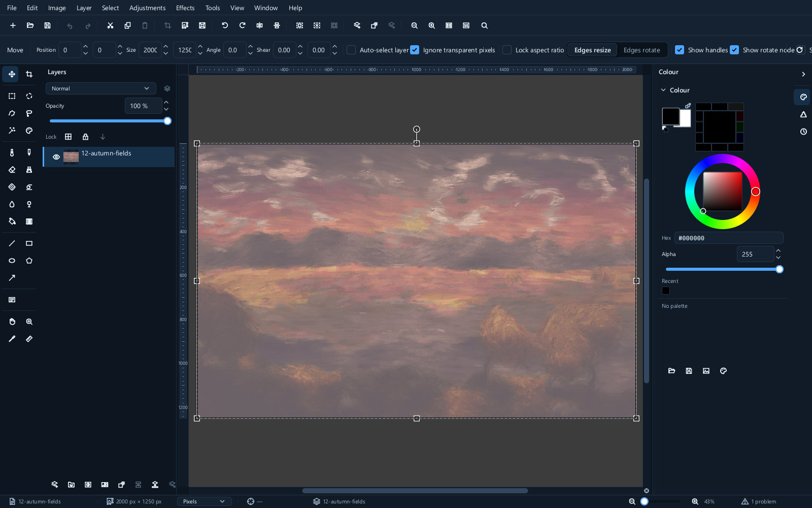Open the Effects menu
Viewport: 812px width, 508px height.
185,8
